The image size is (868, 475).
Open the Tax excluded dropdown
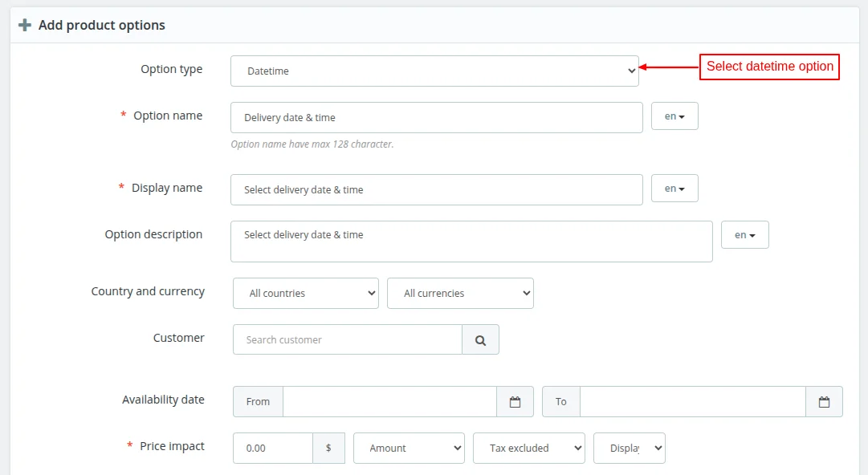tap(528, 448)
